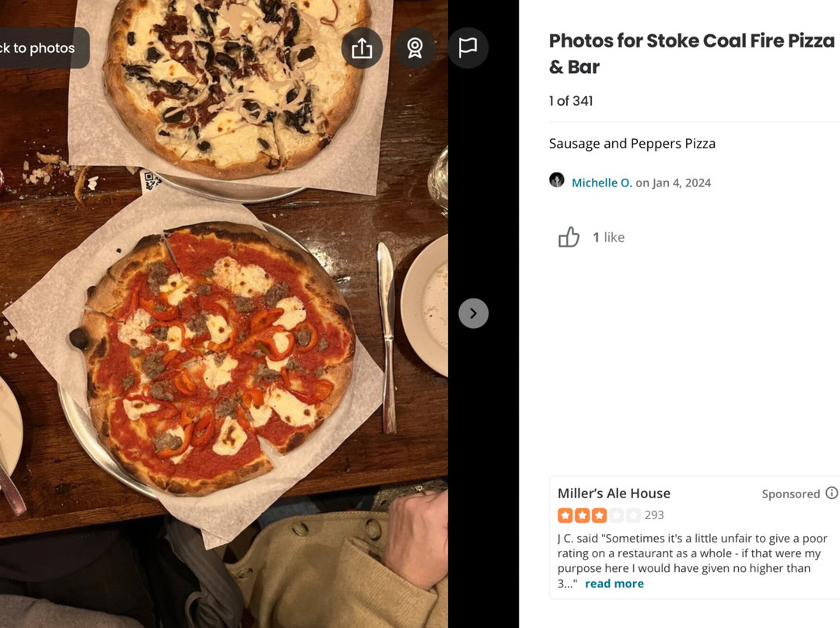Screen dimensions: 840x628
Task: Go back to photos
Action: [x=39, y=48]
